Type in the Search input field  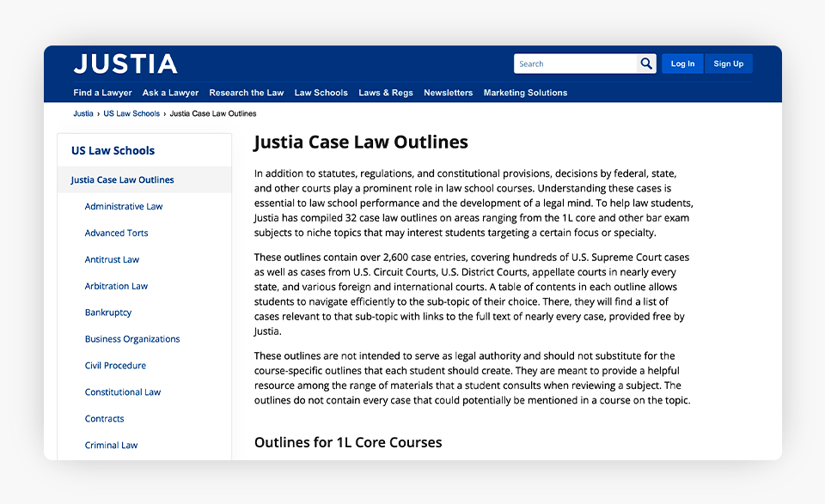[x=575, y=64]
